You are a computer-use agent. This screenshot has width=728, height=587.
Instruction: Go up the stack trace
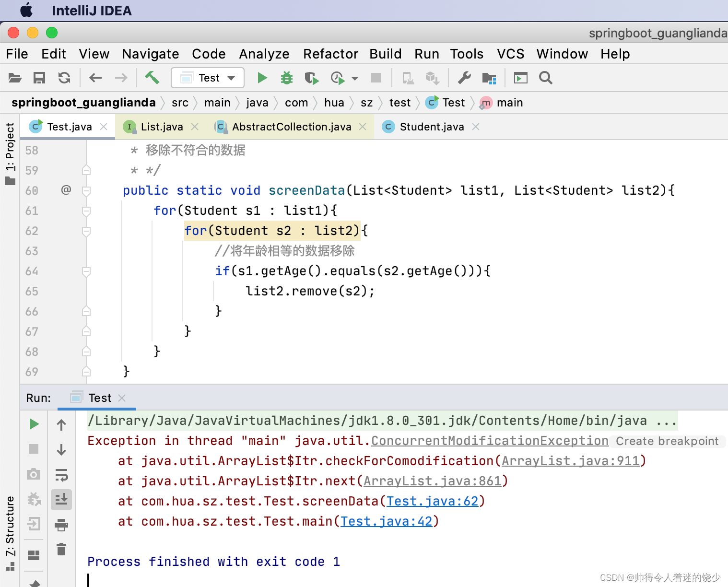click(x=61, y=424)
